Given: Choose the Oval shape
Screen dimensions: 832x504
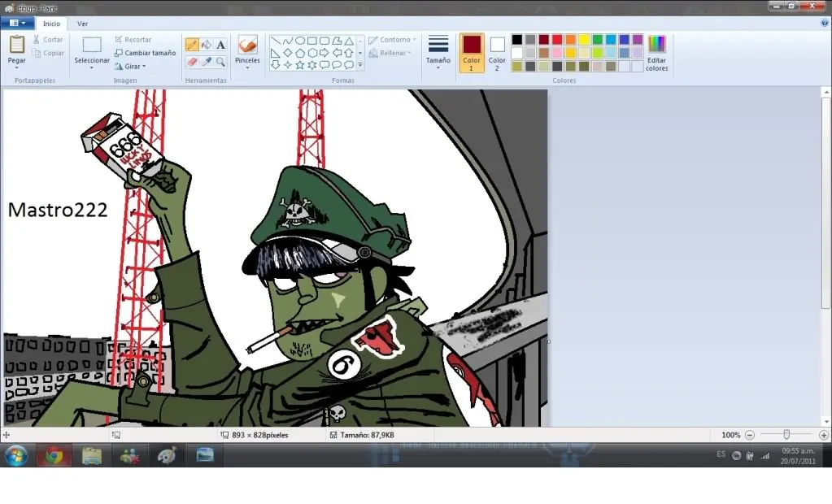Looking at the screenshot, I should (x=300, y=41).
